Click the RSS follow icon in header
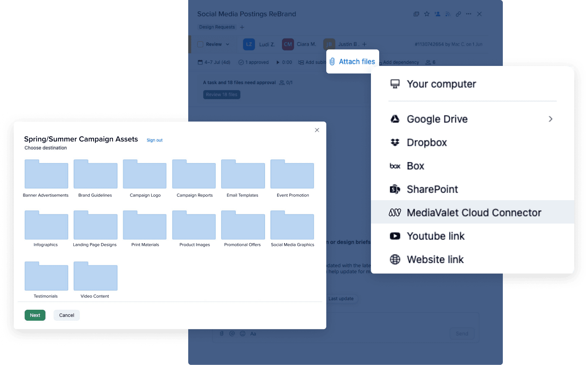The height and width of the screenshot is (365, 588). click(x=448, y=14)
